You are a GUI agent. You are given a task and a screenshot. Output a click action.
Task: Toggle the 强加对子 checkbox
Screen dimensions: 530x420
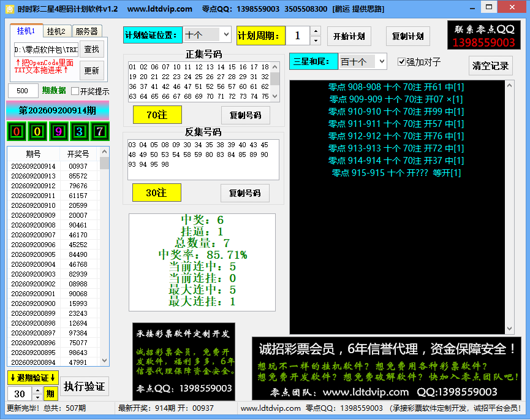[401, 62]
